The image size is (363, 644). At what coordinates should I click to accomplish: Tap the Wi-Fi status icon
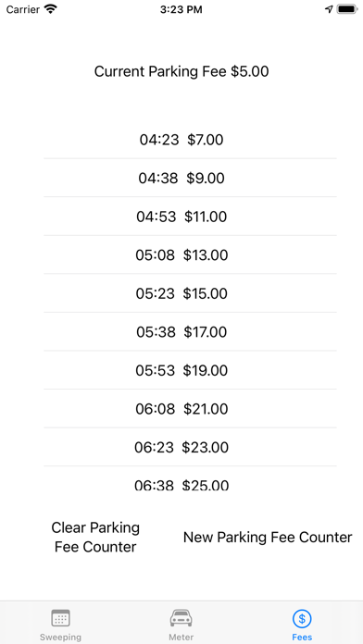(x=51, y=9)
